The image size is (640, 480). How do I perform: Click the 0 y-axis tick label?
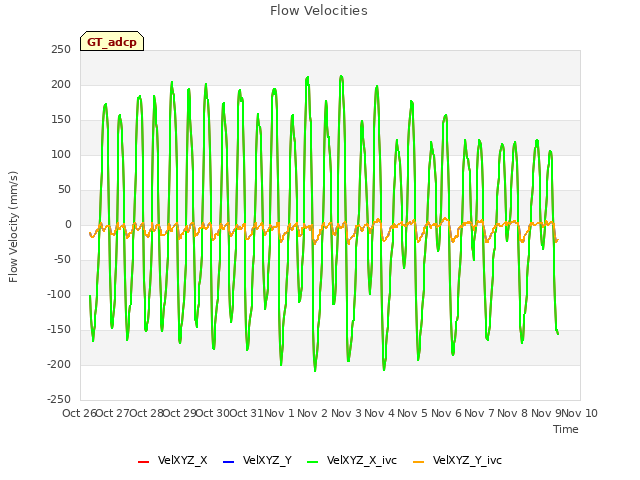(68, 224)
